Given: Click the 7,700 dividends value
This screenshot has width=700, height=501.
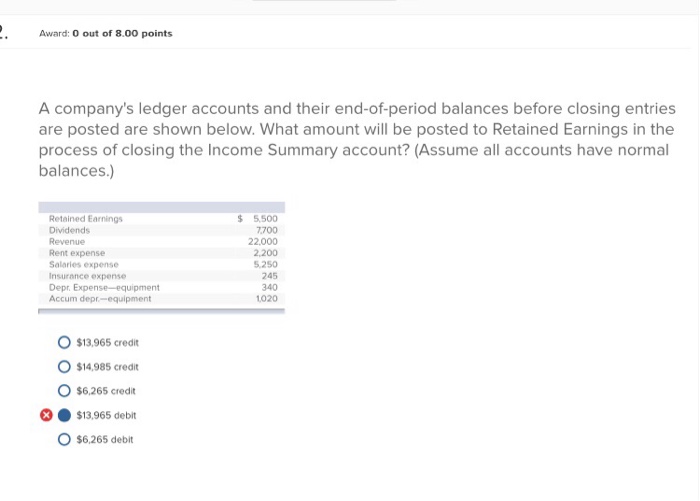Looking at the screenshot, I should [x=267, y=230].
